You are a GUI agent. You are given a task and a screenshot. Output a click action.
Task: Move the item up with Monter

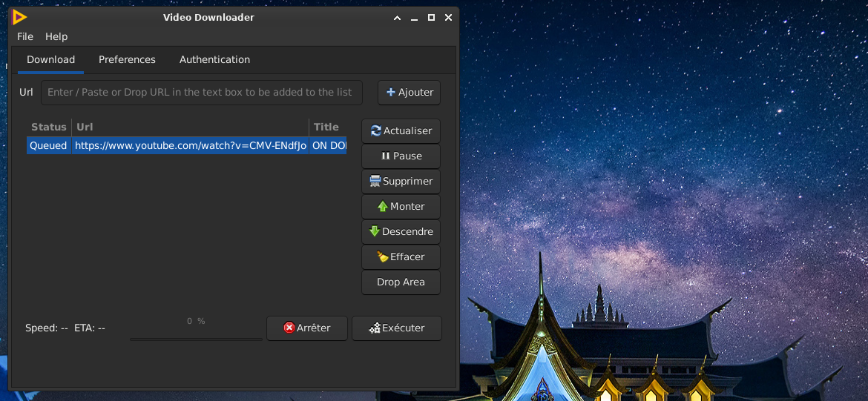pyautogui.click(x=401, y=207)
